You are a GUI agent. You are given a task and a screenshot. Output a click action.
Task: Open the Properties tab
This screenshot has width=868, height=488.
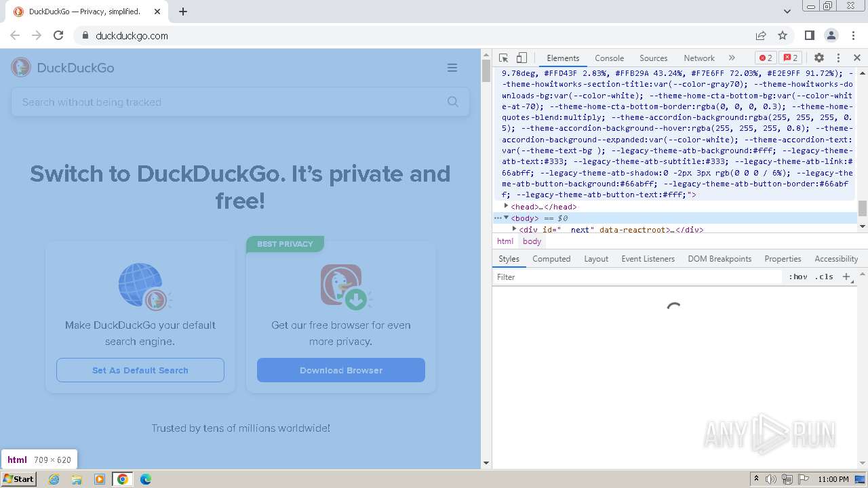click(783, 259)
